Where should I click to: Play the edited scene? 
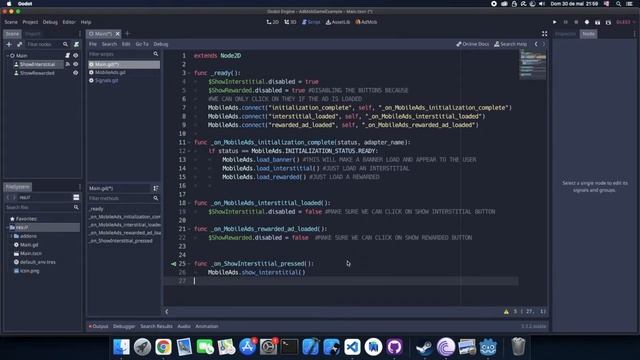598,22
